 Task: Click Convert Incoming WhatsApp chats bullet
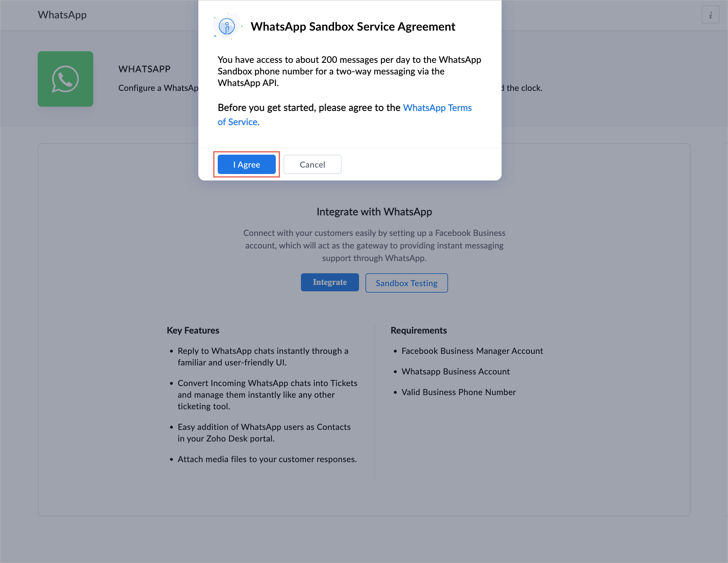coord(267,394)
